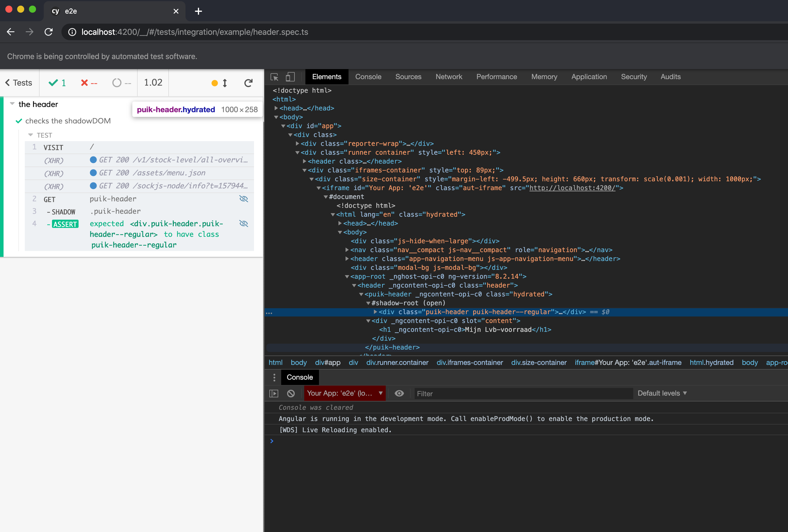Switch to the Network tab

[x=449, y=77]
